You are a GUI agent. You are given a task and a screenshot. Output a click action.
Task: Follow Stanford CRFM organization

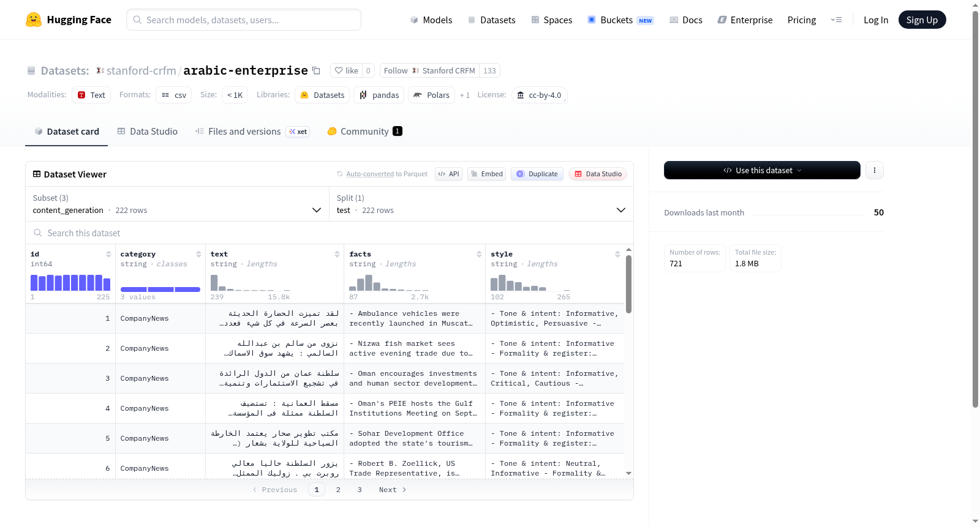pos(429,70)
